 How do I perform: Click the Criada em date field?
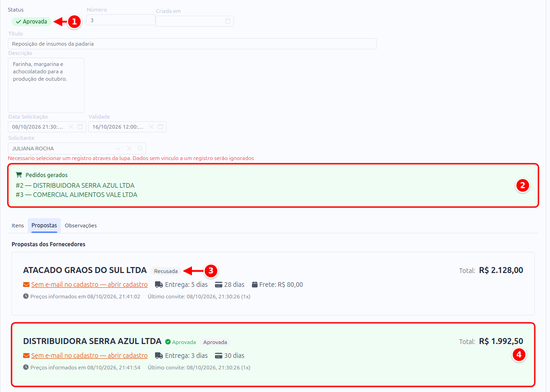point(195,21)
